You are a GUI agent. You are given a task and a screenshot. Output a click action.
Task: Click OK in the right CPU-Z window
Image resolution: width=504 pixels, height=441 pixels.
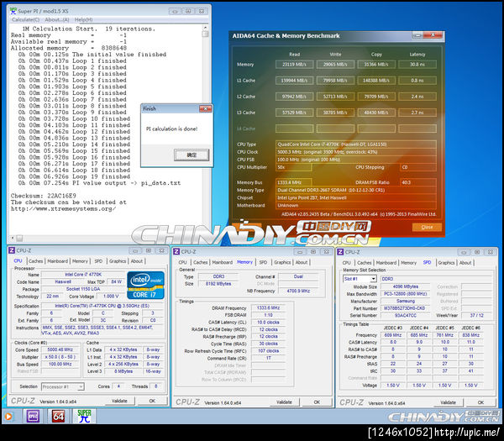pos(480,402)
